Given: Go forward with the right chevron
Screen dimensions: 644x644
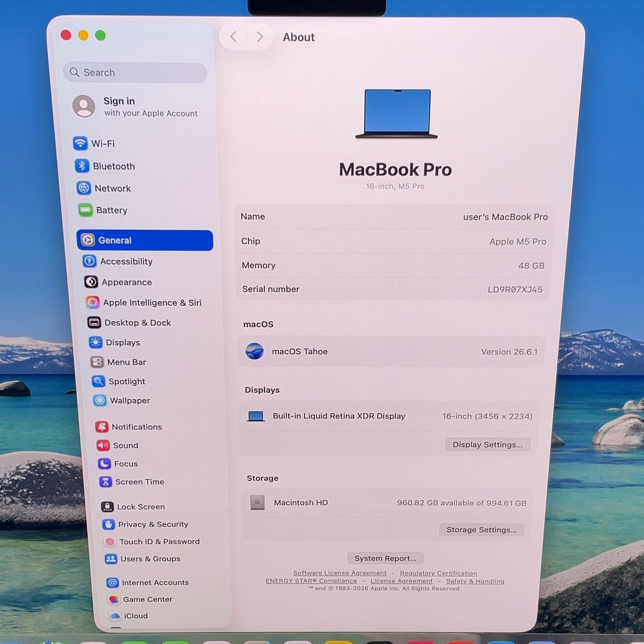Looking at the screenshot, I should pyautogui.click(x=259, y=36).
